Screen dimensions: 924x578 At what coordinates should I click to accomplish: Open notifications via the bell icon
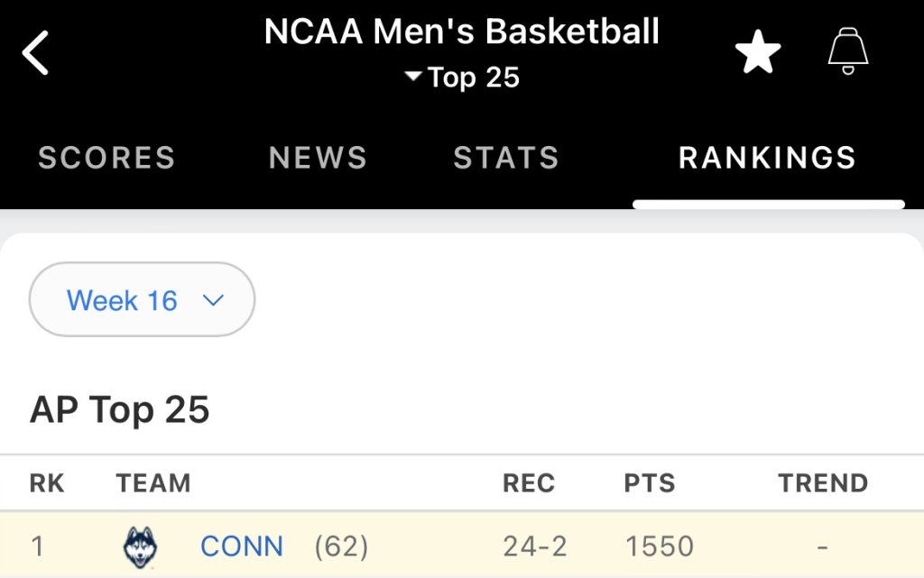click(x=847, y=51)
